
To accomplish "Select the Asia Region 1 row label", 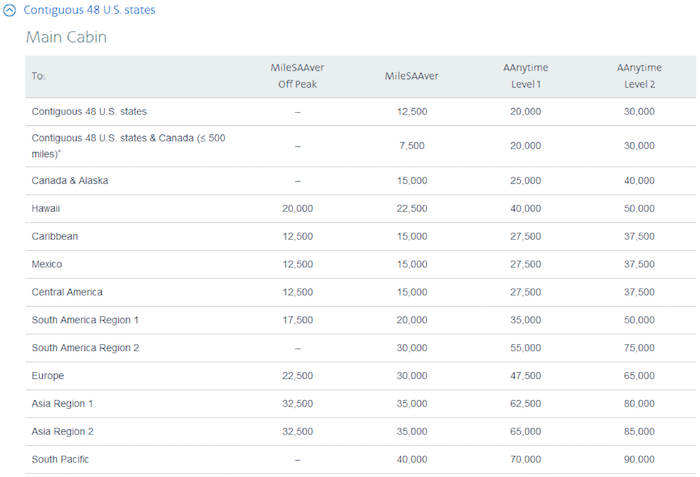I will [x=62, y=404].
